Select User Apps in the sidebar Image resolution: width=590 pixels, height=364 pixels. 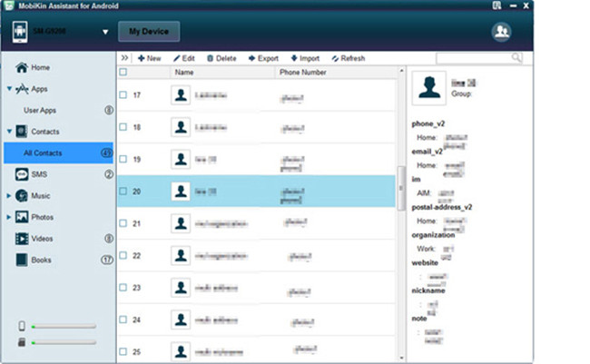pos(40,111)
